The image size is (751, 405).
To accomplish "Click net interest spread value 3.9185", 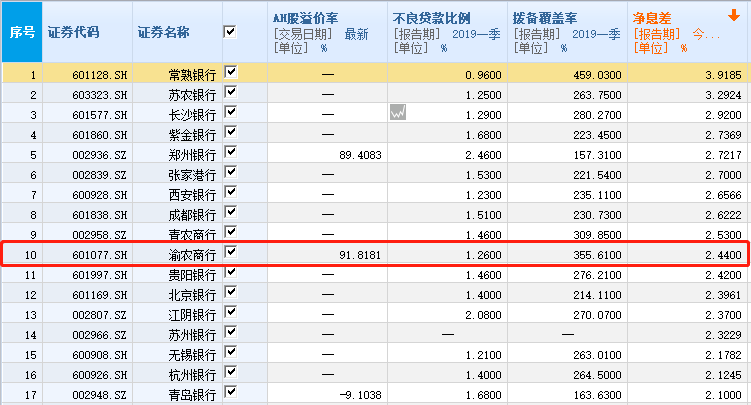I will pos(723,75).
